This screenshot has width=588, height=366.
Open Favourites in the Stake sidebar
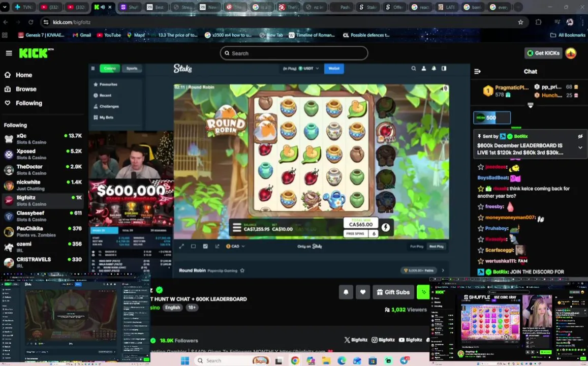point(105,84)
